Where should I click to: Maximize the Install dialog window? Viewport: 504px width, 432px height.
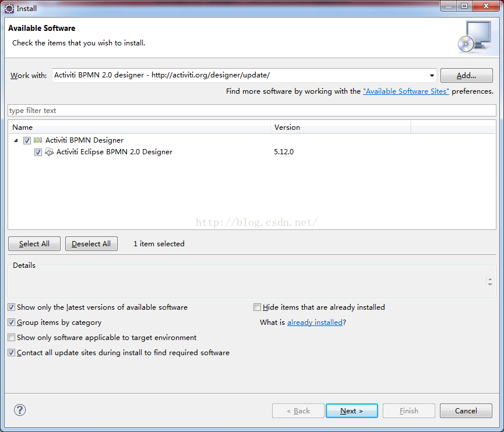[x=464, y=6]
